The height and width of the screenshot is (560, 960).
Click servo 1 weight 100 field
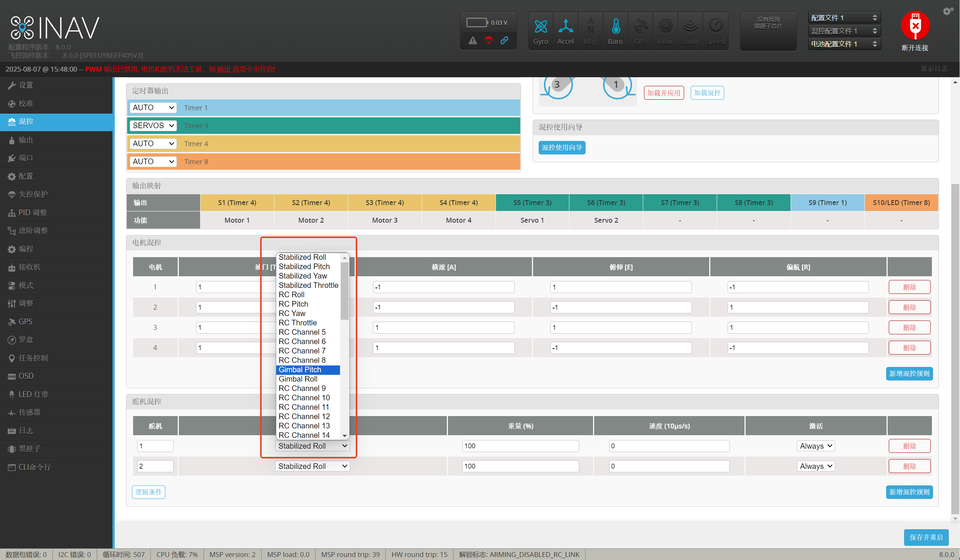pos(520,446)
